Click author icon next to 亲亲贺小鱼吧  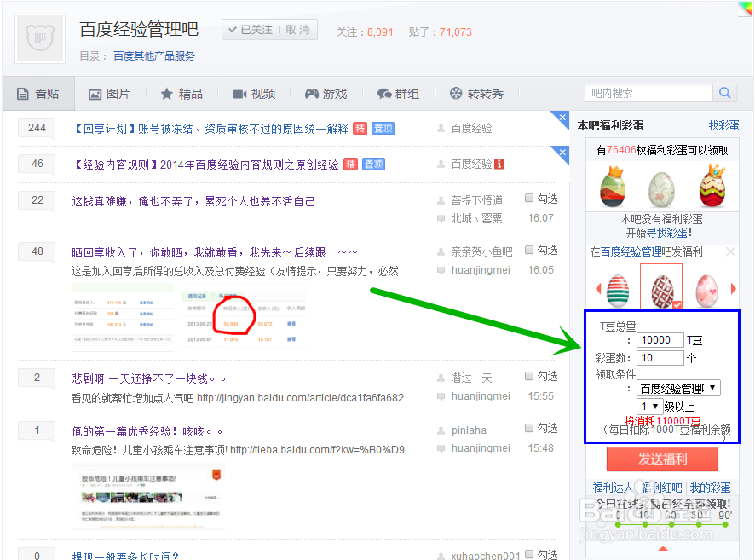pos(441,251)
